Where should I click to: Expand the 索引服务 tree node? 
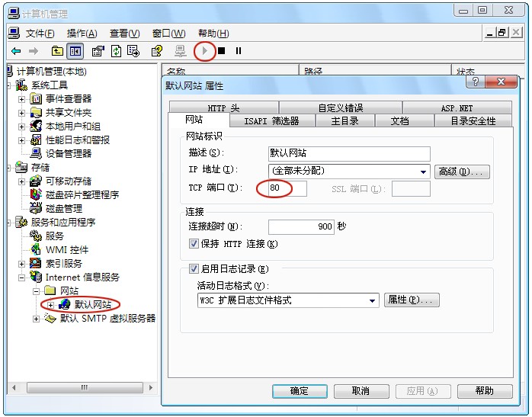[x=21, y=264]
